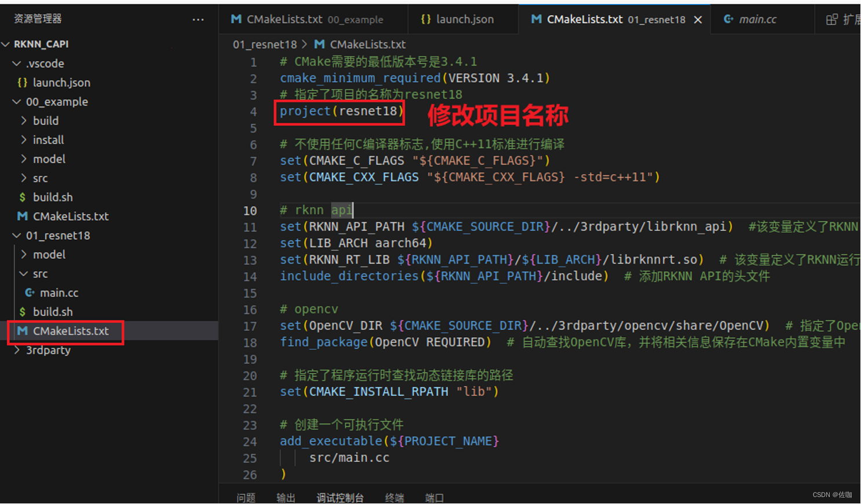Click the '# rknn api' comment line
The height and width of the screenshot is (504, 861).
coord(316,210)
